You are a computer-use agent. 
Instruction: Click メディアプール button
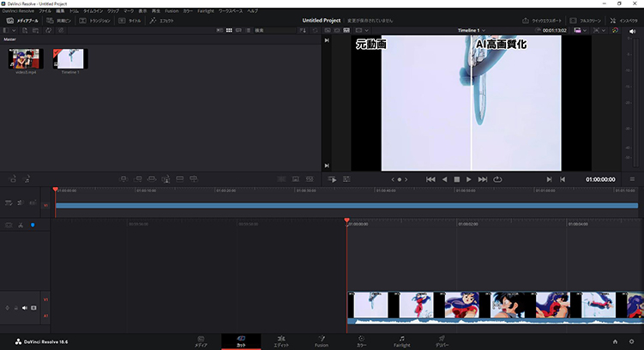coord(22,21)
